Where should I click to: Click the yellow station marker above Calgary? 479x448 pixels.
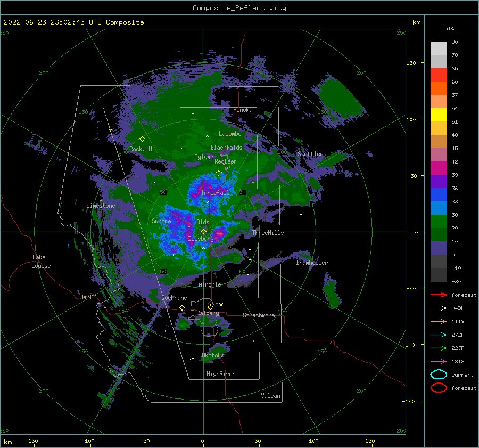tap(210, 307)
